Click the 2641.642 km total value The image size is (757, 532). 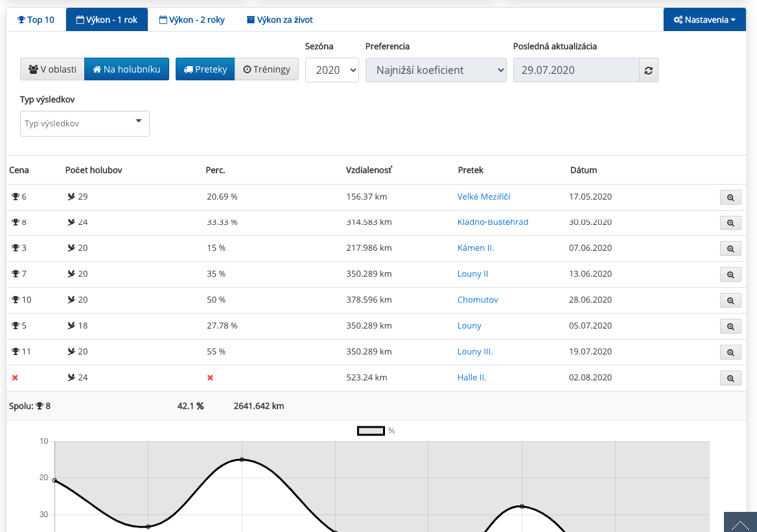coord(259,406)
